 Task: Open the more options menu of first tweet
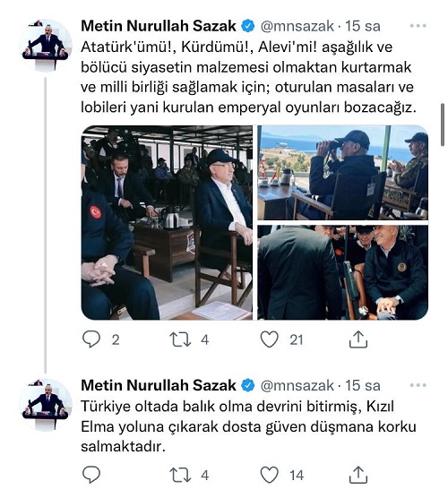(418, 26)
